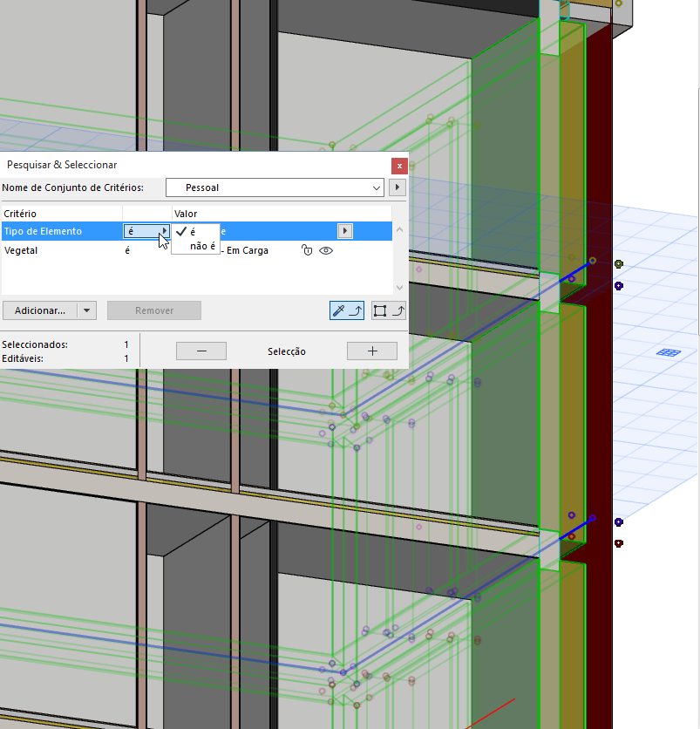Open the Pessoal criteria set dropdown
Viewport: 700px width, 729px height.
tap(375, 187)
